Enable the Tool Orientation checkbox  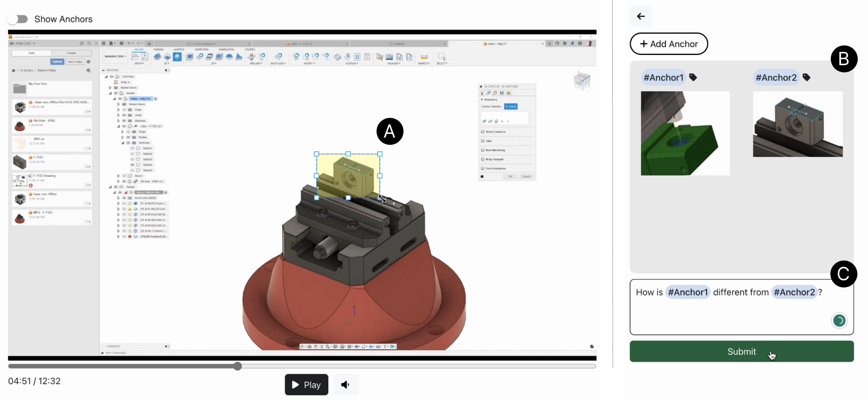click(x=483, y=168)
